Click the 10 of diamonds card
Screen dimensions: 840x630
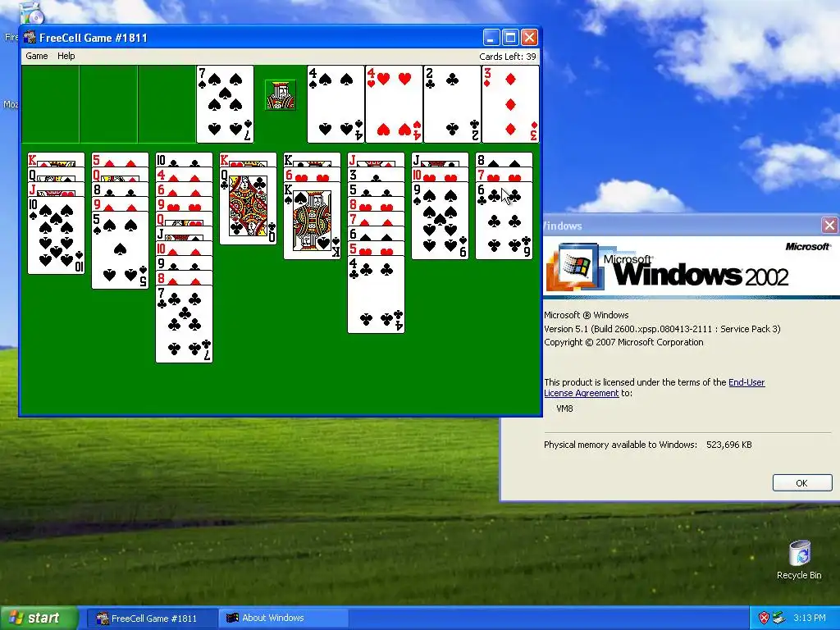tap(184, 248)
